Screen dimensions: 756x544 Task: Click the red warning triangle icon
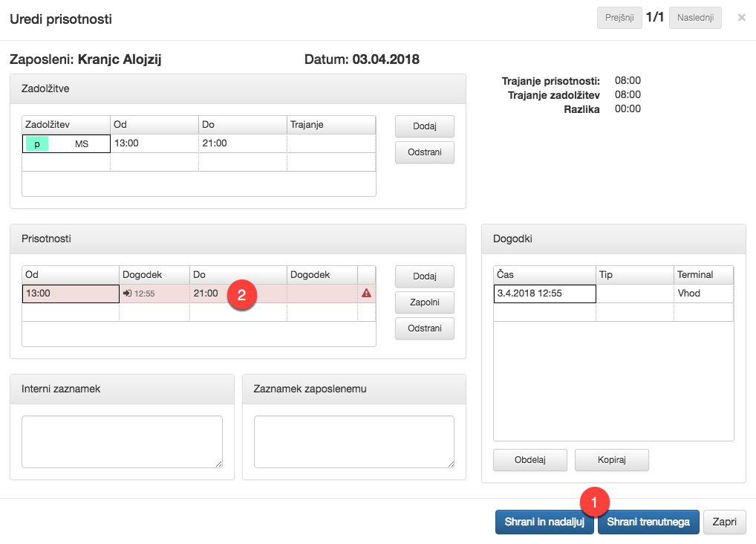366,294
